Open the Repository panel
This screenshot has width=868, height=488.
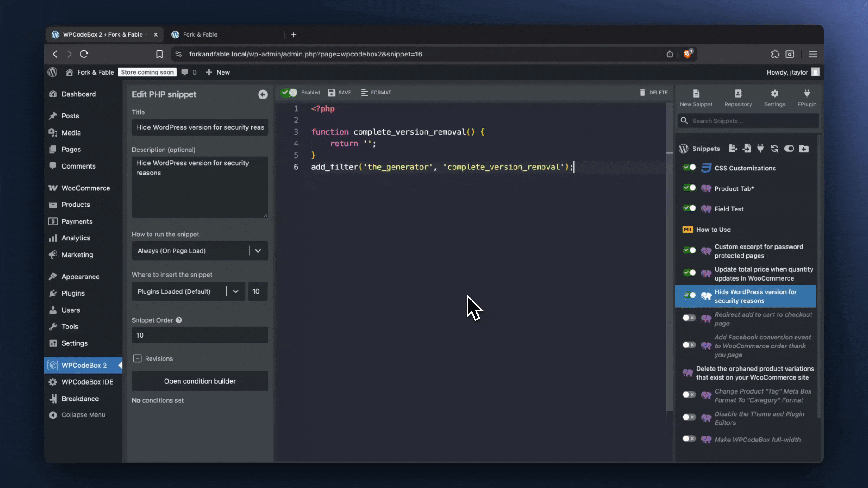738,98
